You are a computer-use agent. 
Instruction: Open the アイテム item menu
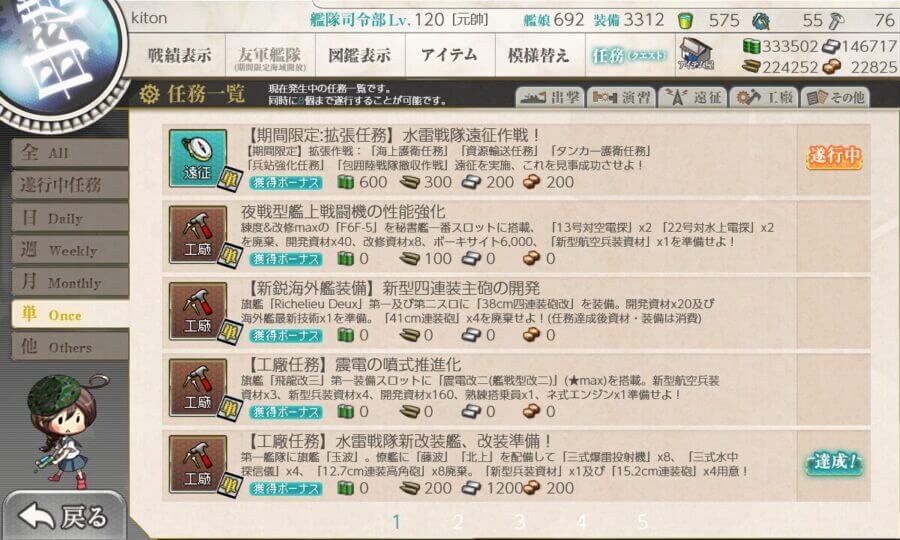point(449,55)
